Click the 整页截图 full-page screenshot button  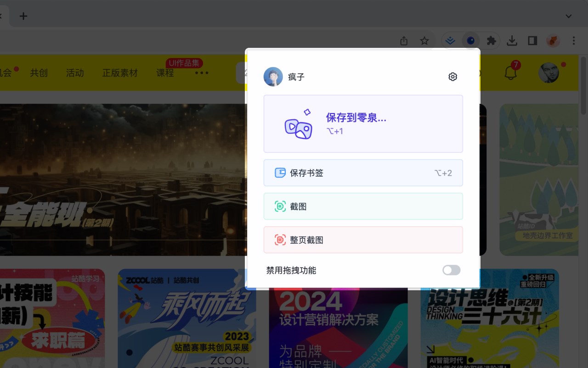[x=363, y=240]
